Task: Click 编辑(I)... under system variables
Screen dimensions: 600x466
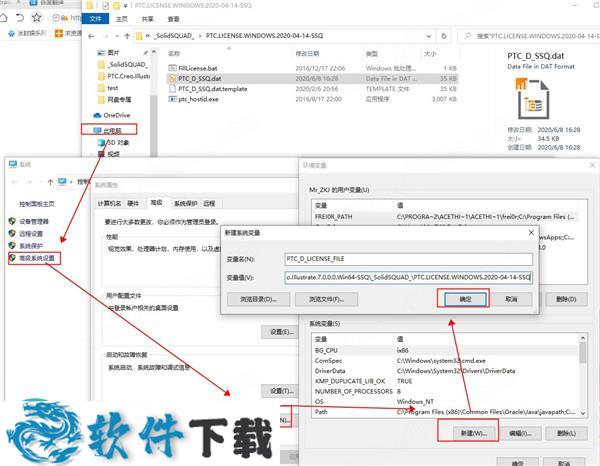Action: tap(520, 433)
